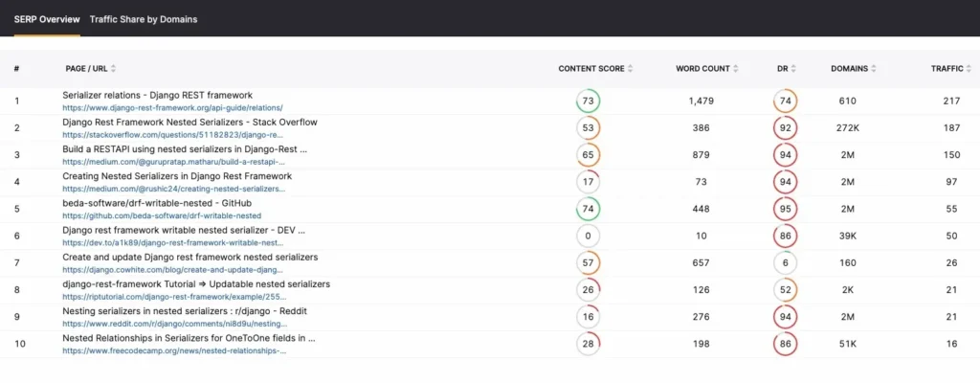Open the Stack Overflow questions URL
The height and width of the screenshot is (383, 980).
[x=172, y=135]
